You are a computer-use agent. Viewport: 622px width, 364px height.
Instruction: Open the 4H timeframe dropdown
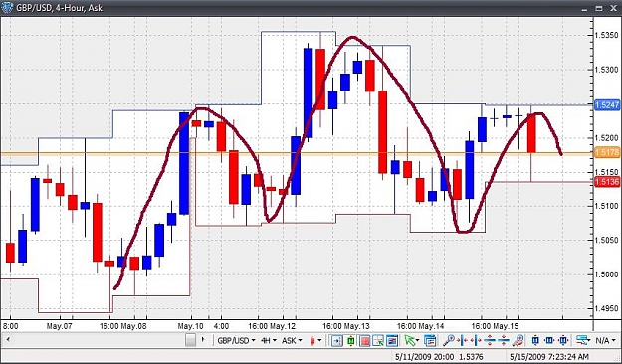pyautogui.click(x=269, y=340)
